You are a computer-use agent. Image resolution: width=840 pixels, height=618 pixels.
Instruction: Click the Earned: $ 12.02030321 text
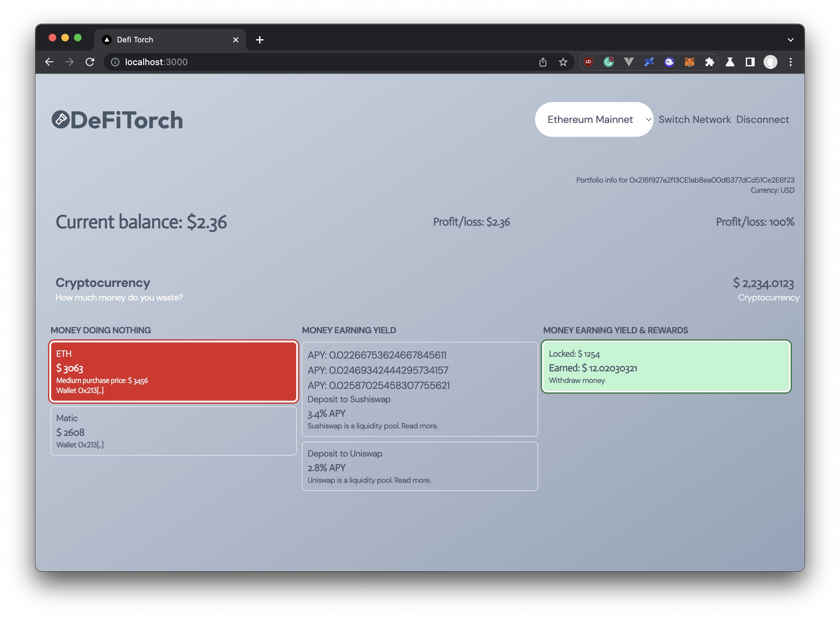[x=593, y=368]
